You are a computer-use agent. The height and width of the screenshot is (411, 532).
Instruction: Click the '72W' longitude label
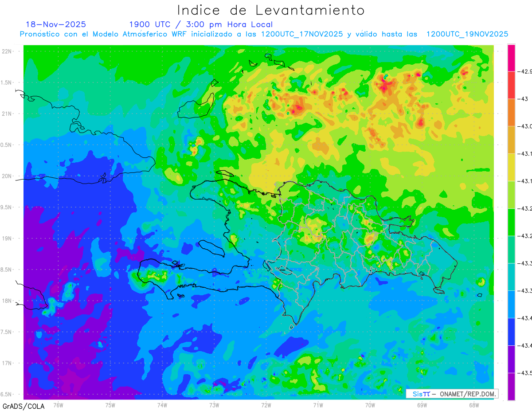(266, 405)
